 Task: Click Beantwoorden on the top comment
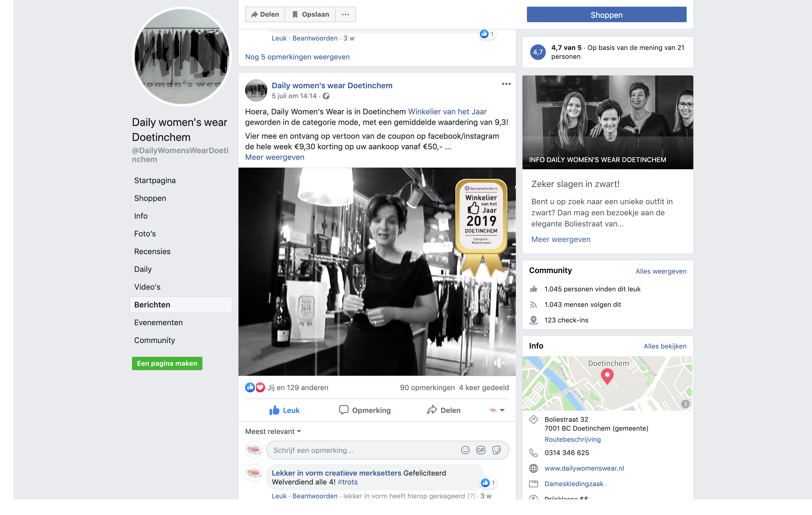tap(314, 38)
